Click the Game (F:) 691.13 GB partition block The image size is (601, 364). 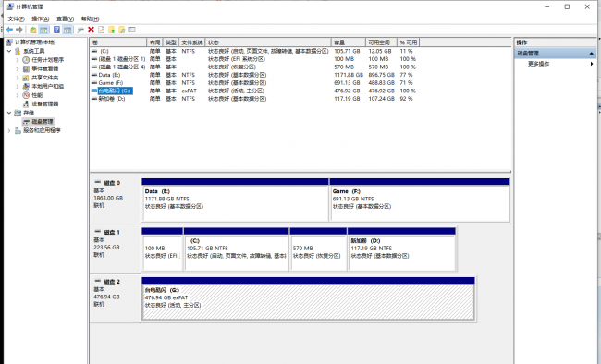[420, 200]
